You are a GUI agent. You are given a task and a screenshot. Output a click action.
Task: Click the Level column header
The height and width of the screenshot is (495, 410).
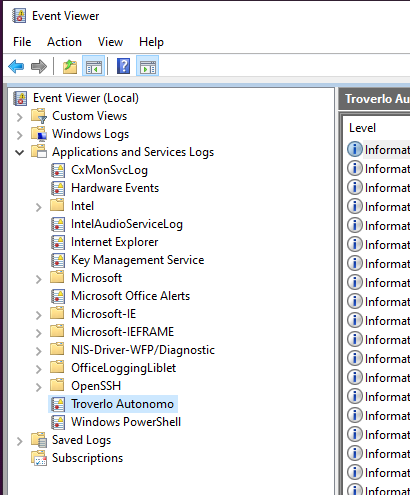[362, 128]
